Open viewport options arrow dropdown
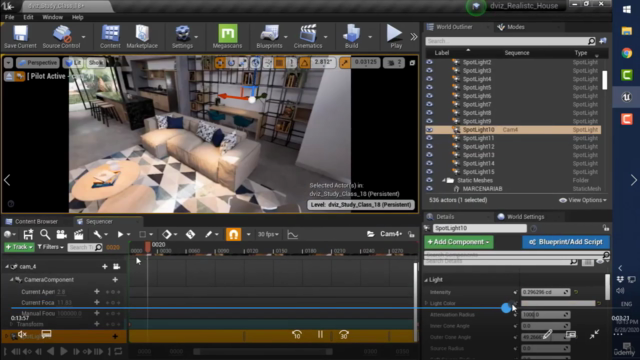Screen dimensions: 640x360 point(8,62)
